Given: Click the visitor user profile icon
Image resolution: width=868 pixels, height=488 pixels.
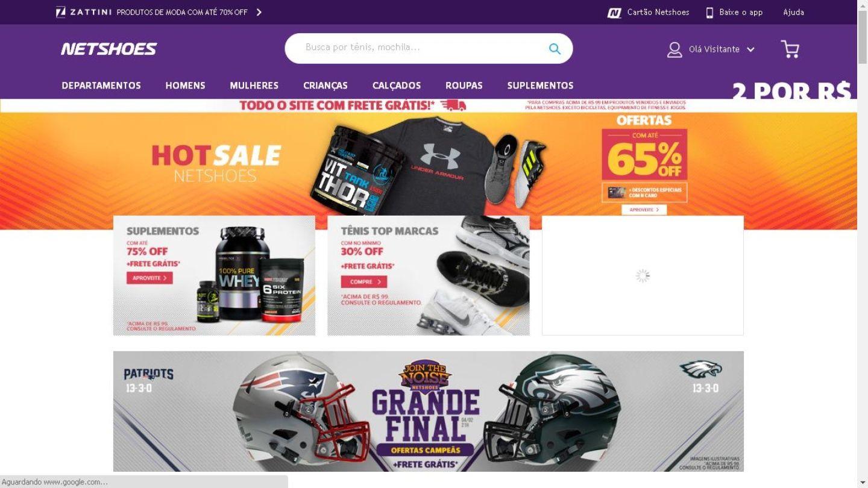Looking at the screenshot, I should [675, 49].
